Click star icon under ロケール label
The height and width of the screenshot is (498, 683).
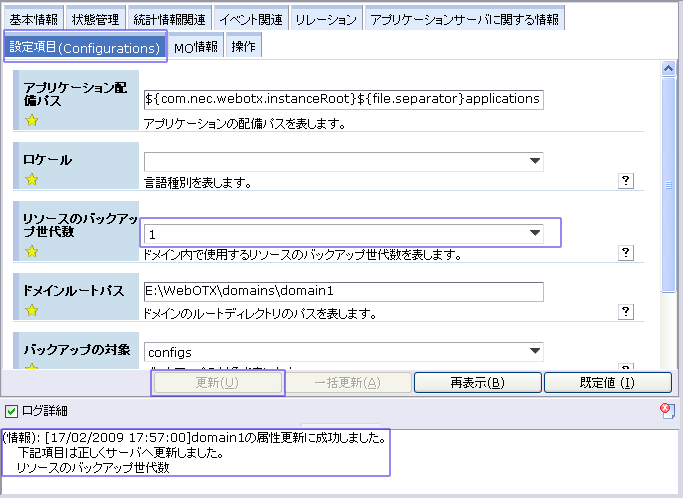[31, 180]
